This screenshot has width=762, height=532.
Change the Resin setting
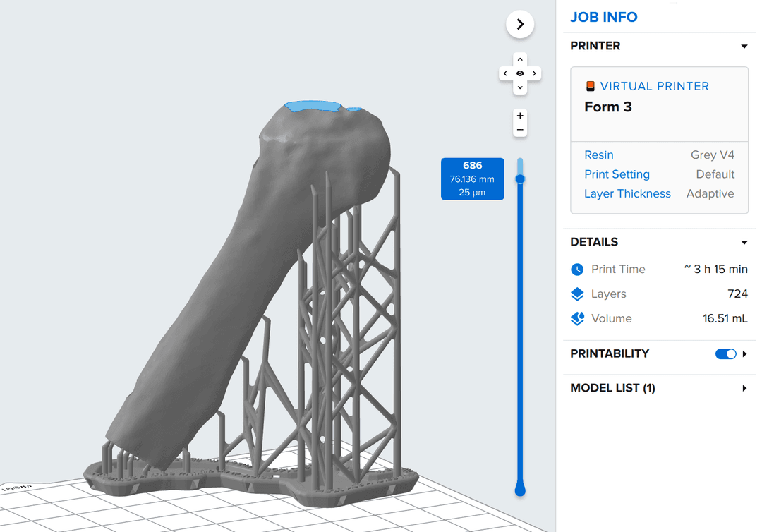[598, 155]
